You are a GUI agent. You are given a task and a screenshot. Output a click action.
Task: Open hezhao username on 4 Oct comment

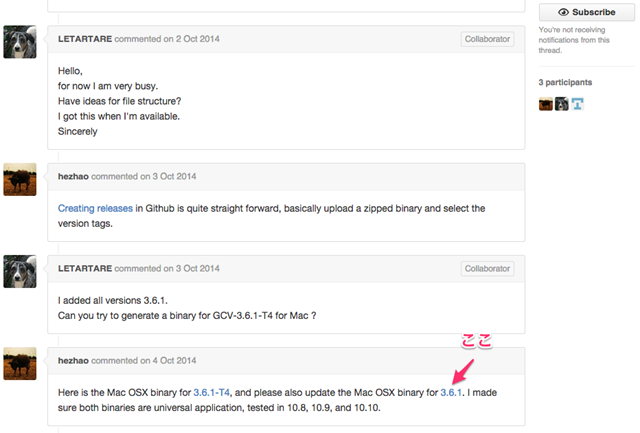click(x=76, y=360)
